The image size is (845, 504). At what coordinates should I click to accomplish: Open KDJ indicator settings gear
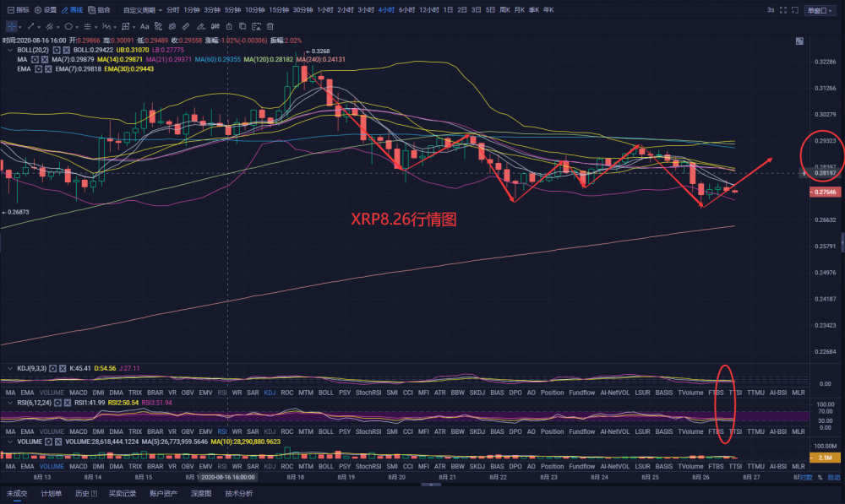click(52, 369)
